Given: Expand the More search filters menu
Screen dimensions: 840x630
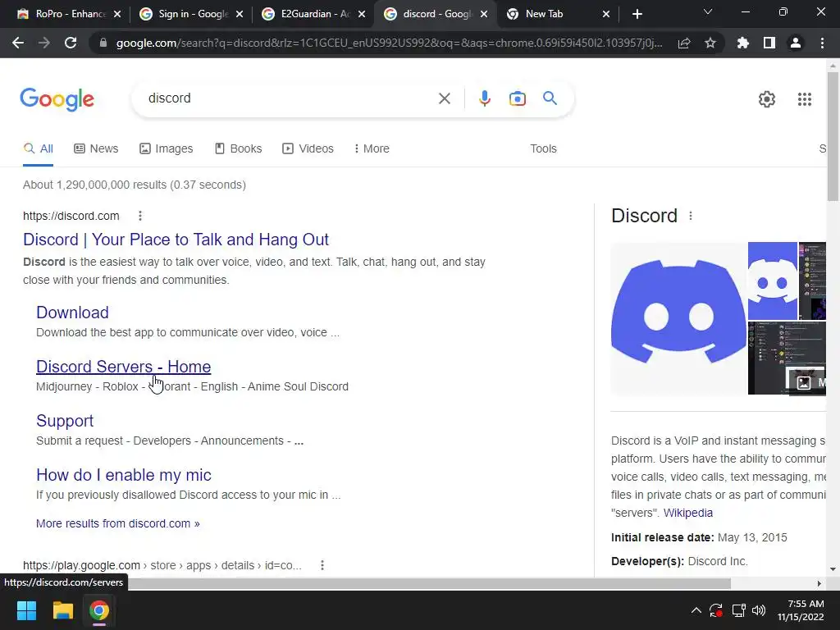Looking at the screenshot, I should pos(372,149).
